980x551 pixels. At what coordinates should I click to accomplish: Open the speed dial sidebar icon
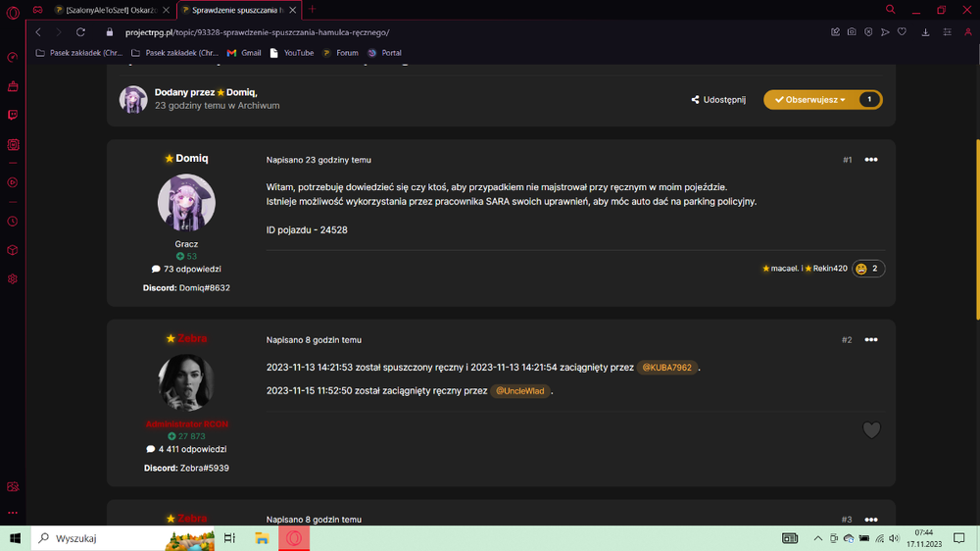click(x=13, y=58)
